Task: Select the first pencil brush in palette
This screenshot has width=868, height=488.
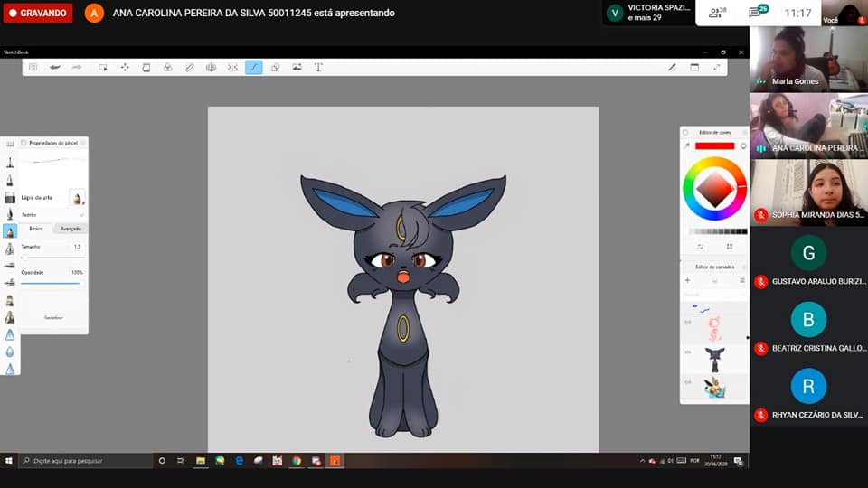Action: point(10,162)
